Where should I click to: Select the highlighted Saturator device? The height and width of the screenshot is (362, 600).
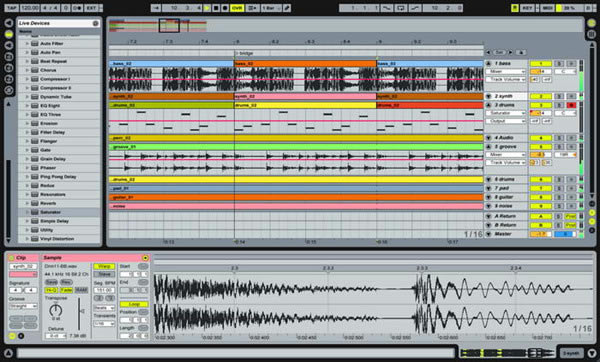tap(59, 212)
